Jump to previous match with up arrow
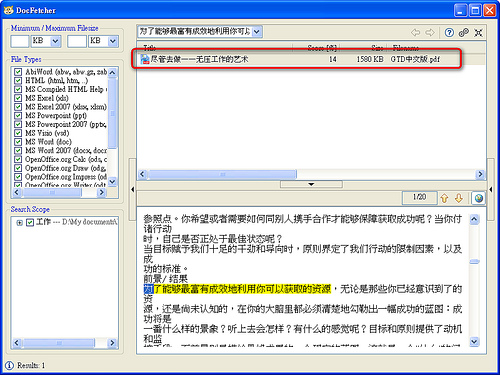Screen dimensions: 500x375 (x=444, y=198)
